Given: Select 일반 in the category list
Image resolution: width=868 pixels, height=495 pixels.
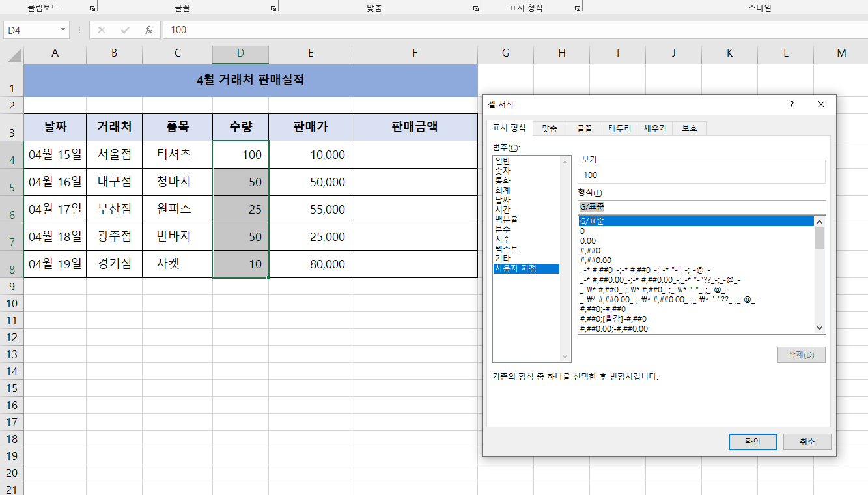Looking at the screenshot, I should click(x=527, y=161).
